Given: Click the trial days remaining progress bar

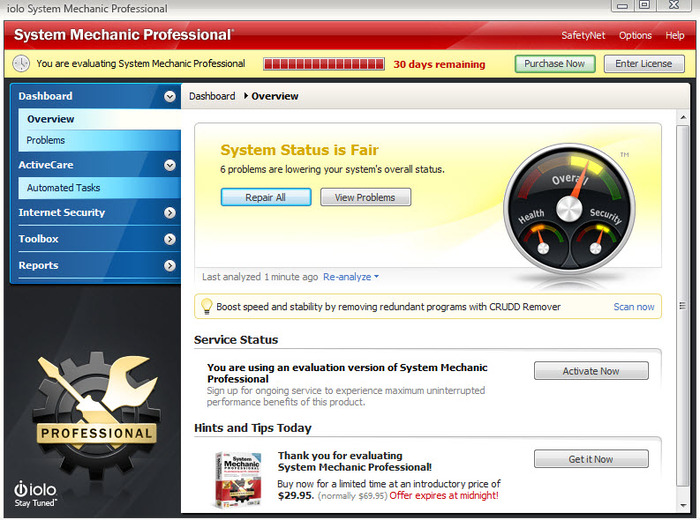Looking at the screenshot, I should tap(324, 64).
